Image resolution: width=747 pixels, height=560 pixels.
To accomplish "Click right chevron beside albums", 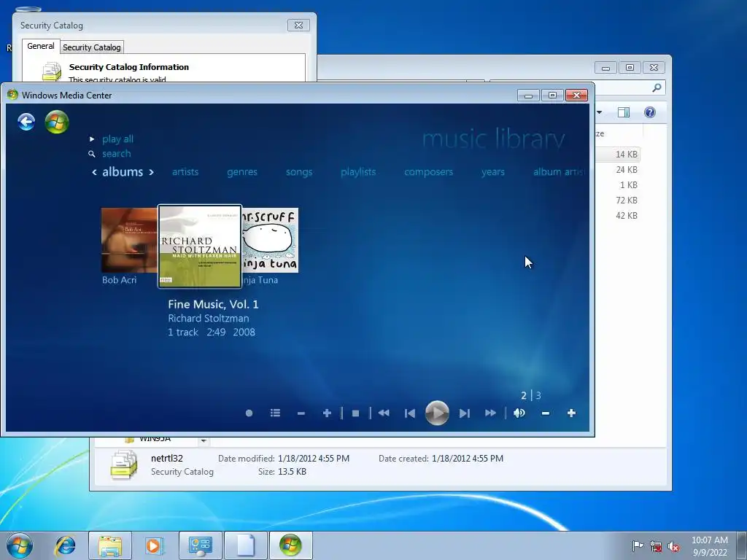I will pyautogui.click(x=151, y=172).
